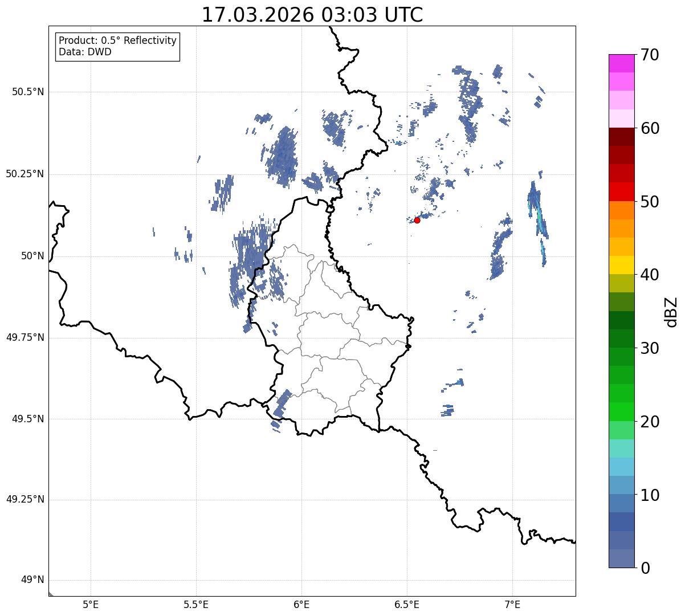Click the 30 colorbar tick label

pyautogui.click(x=649, y=348)
